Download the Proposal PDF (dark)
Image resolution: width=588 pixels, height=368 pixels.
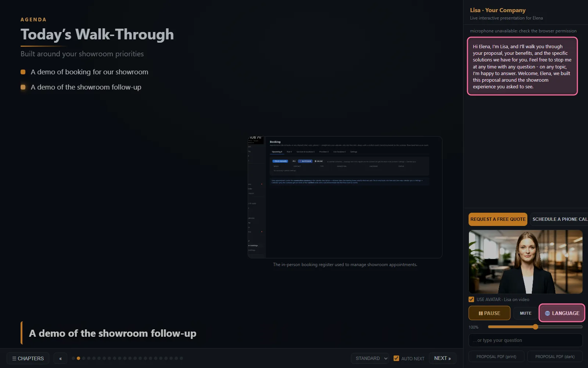[x=555, y=357]
